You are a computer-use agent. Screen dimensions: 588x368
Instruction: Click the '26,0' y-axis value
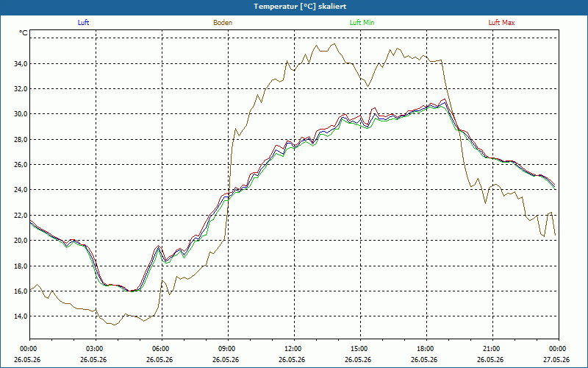tap(21, 165)
